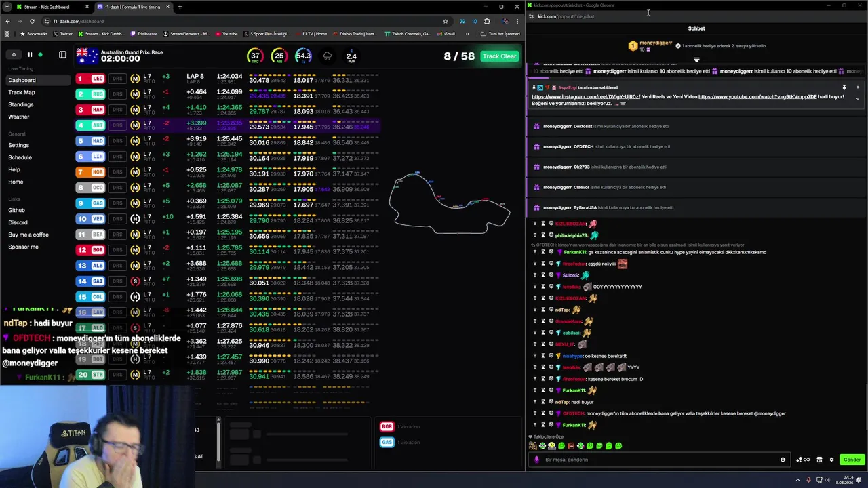Viewport: 868px width, 488px height.
Task: Click BOR violation badge
Action: pyautogui.click(x=387, y=426)
